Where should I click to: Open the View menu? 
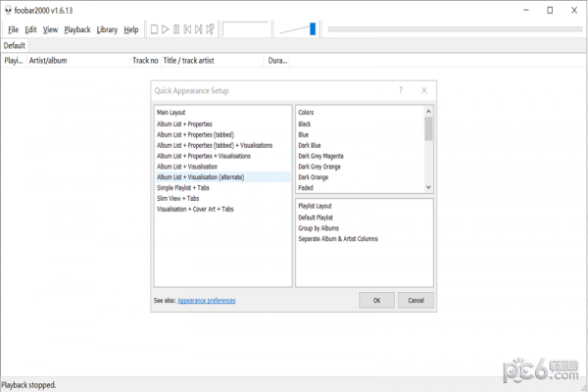click(50, 29)
